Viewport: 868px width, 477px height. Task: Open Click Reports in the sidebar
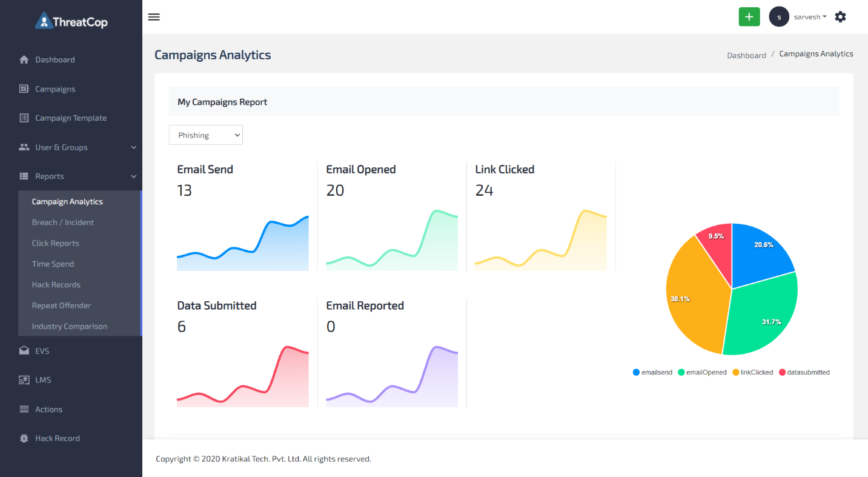[x=56, y=243]
